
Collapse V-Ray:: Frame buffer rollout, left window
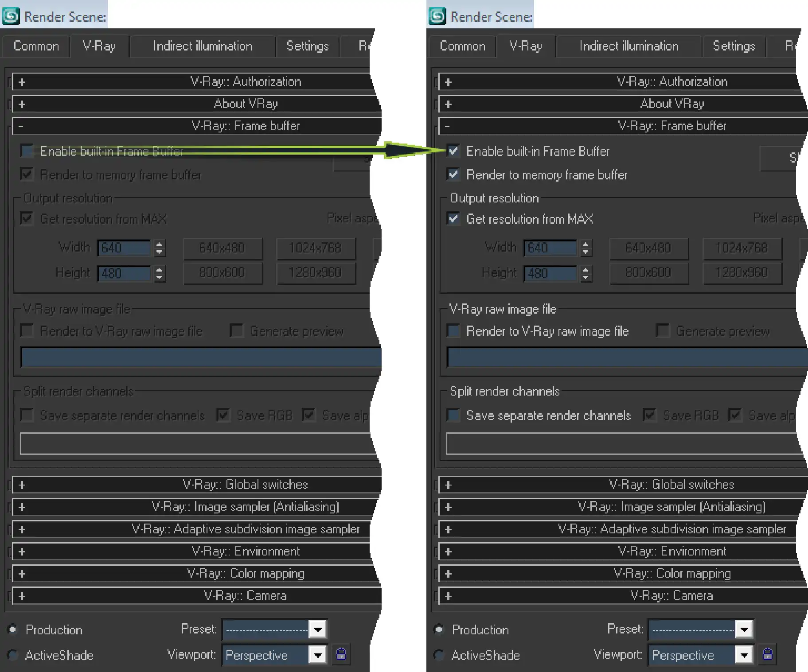point(196,126)
